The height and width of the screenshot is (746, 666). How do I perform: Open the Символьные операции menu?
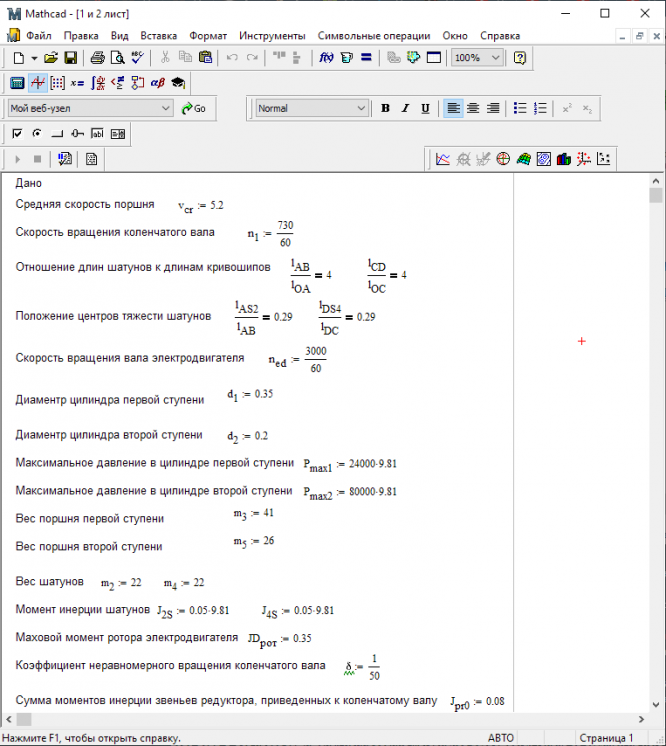[x=374, y=36]
